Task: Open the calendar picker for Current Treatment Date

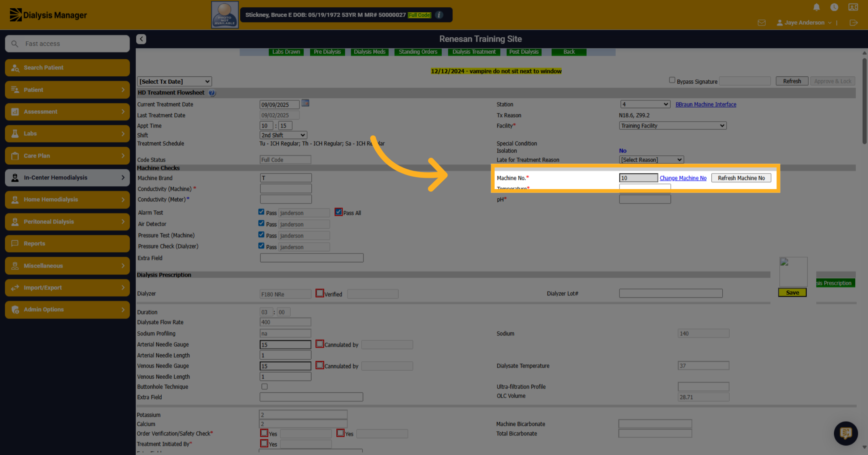Action: coord(305,103)
